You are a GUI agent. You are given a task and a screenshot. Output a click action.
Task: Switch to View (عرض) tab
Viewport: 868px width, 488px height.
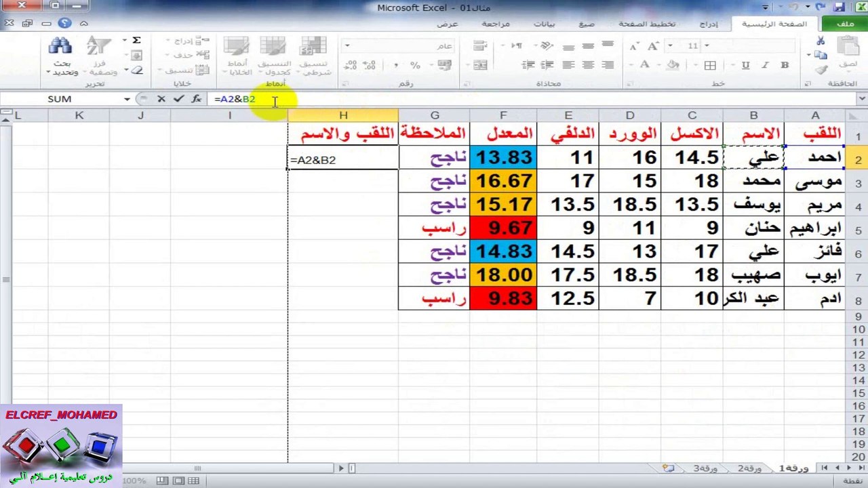click(x=447, y=24)
